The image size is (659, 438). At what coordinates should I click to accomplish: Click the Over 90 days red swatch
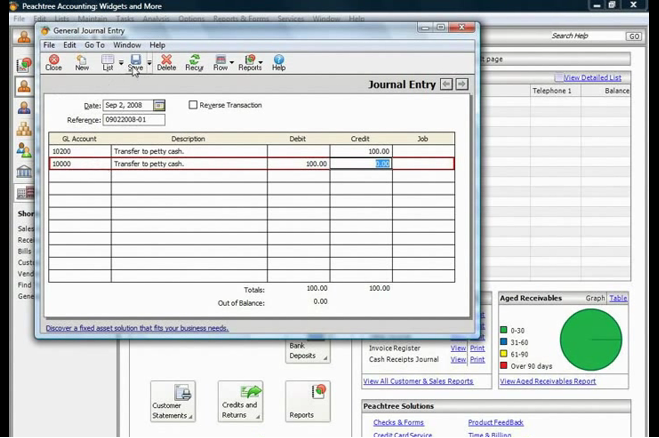[503, 365]
